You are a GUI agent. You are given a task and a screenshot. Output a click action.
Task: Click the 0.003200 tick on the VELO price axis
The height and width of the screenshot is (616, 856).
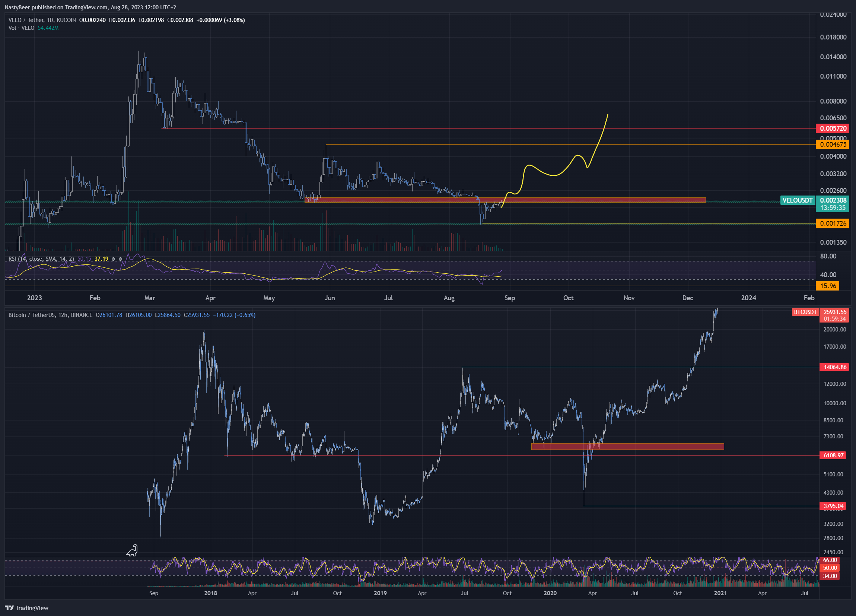[833, 174]
